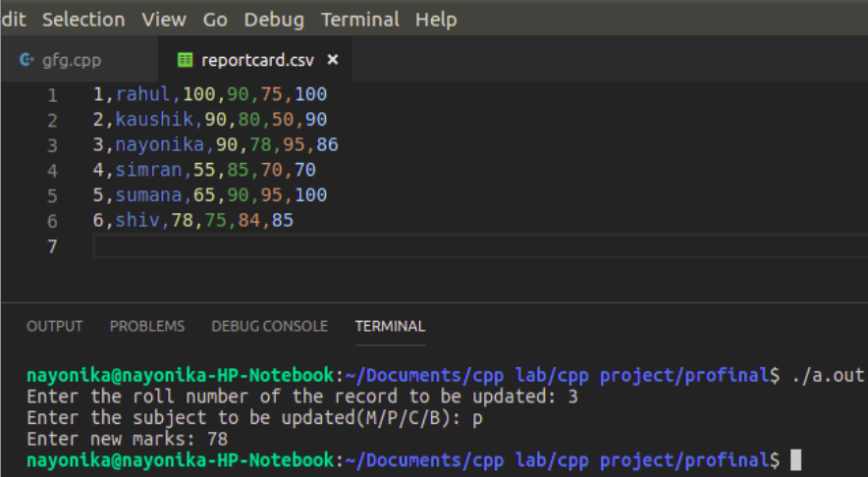
Task: Click the 'Enter the subject to be updated' line
Action: pos(254,418)
